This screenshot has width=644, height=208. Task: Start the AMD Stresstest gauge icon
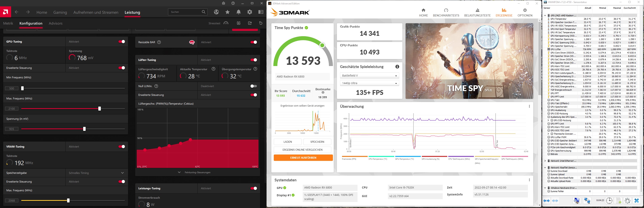(x=226, y=23)
